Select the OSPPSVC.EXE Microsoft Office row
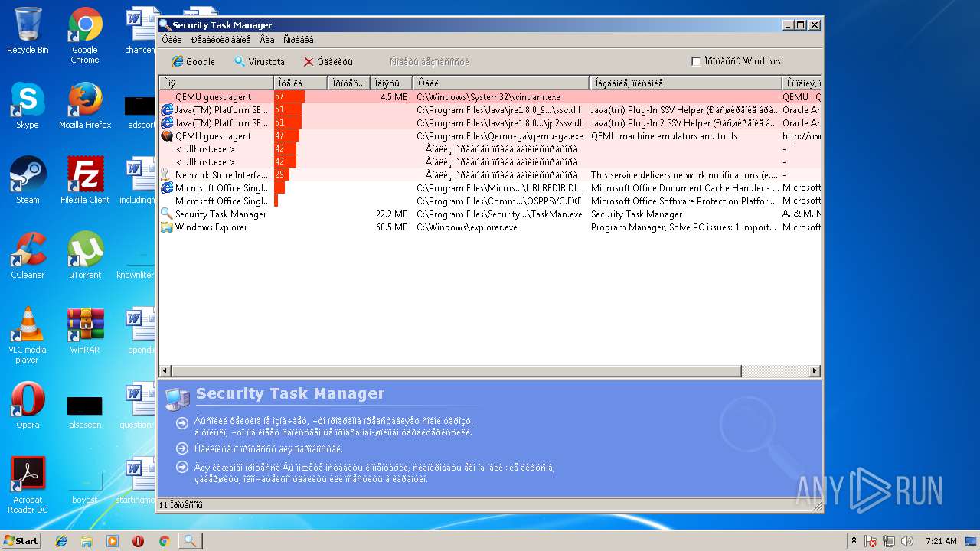 click(x=490, y=201)
